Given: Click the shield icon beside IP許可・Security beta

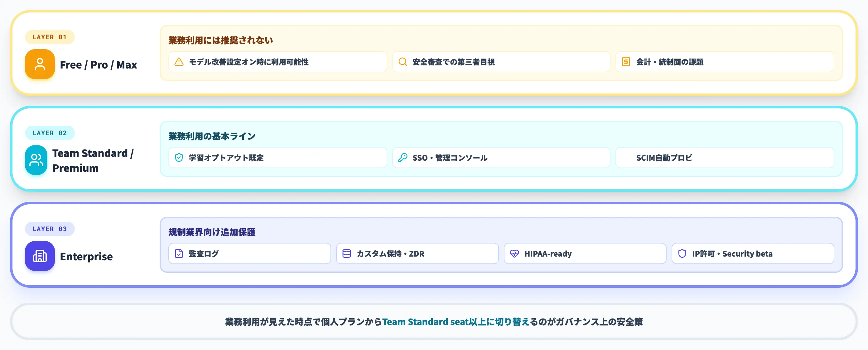Looking at the screenshot, I should 682,253.
